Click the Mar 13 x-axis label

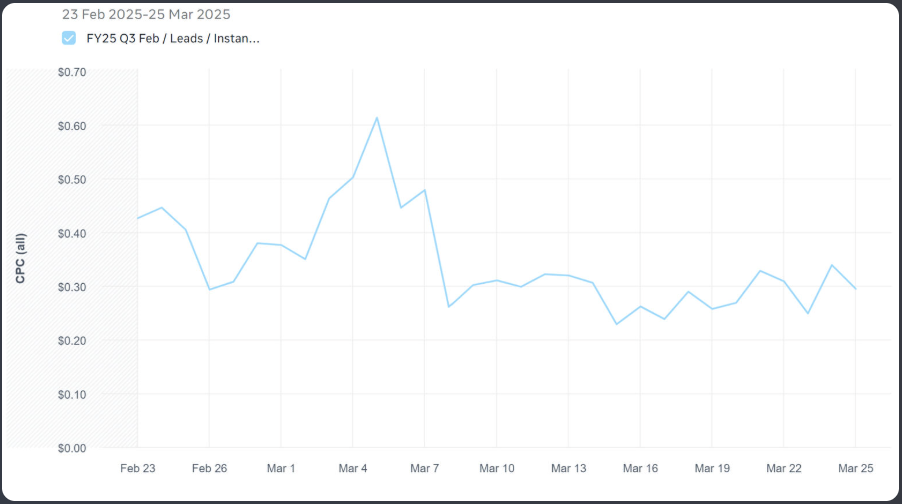pyautogui.click(x=568, y=468)
